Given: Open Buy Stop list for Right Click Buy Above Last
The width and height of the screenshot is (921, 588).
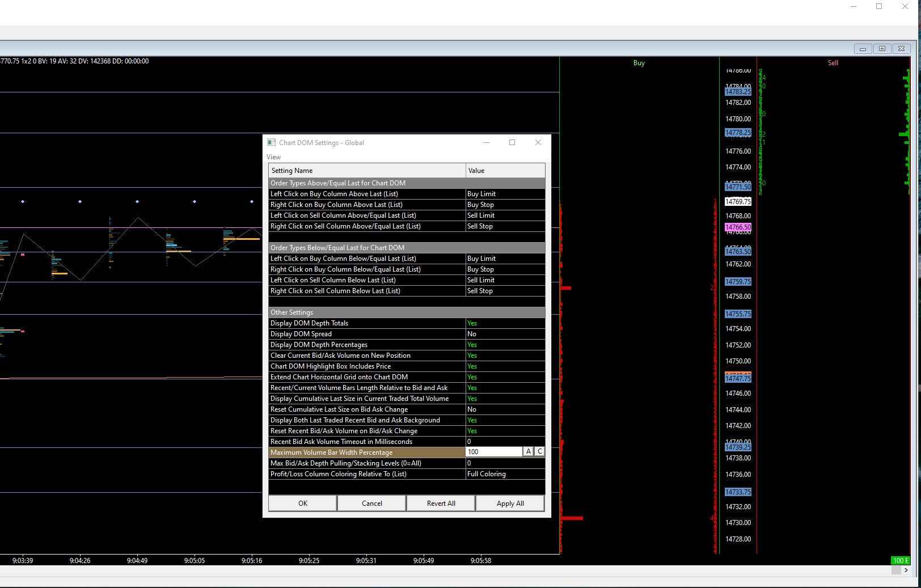Looking at the screenshot, I should point(505,205).
